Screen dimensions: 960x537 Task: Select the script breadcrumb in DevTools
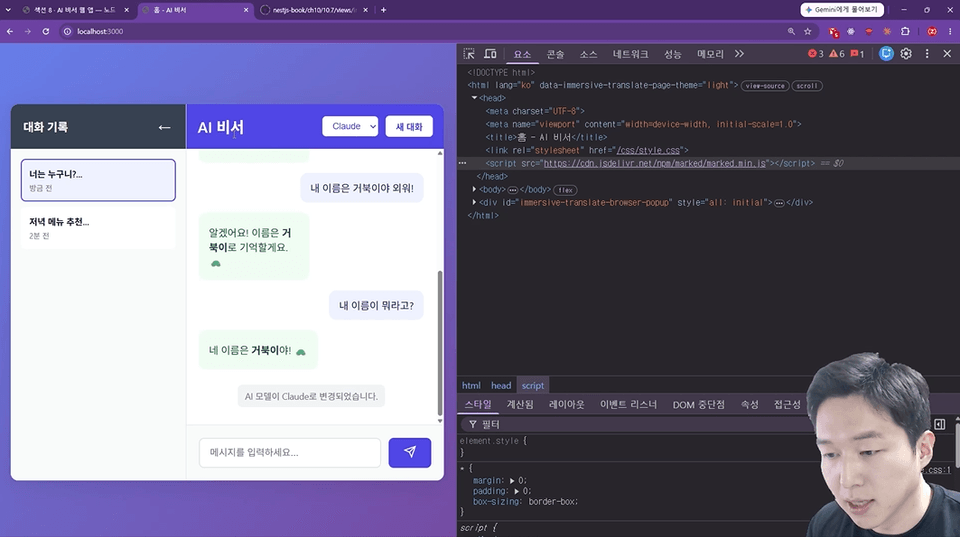tap(533, 385)
